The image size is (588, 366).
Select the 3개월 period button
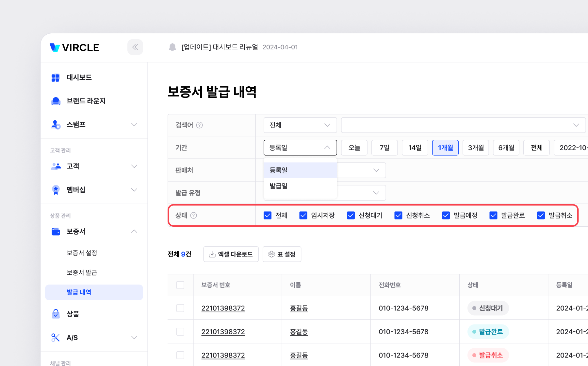click(476, 148)
